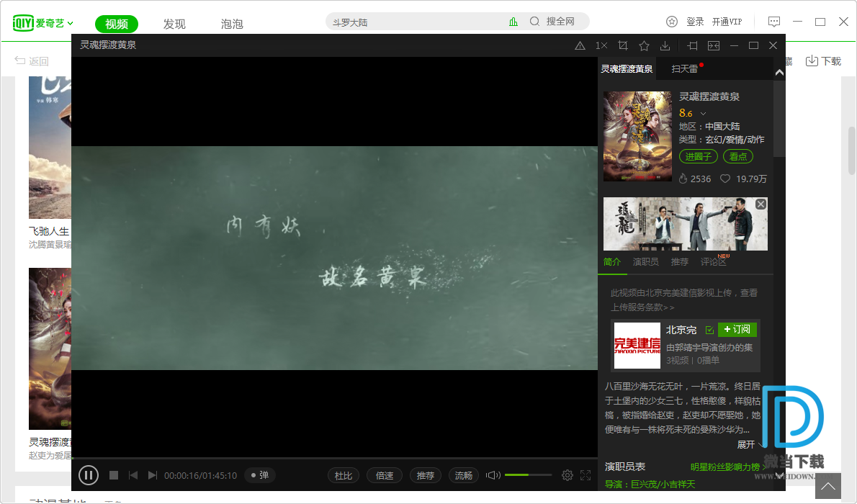The width and height of the screenshot is (857, 504).
Task: Pin the player window on top
Action: click(693, 45)
